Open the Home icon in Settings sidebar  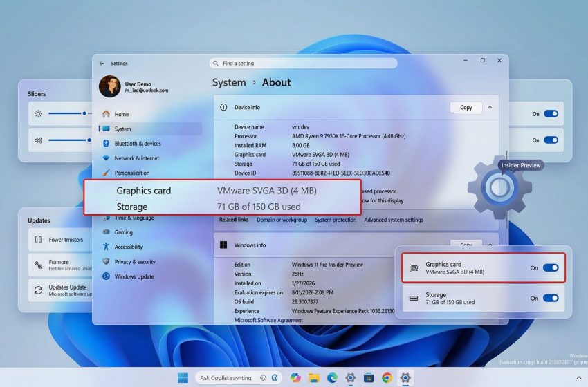click(106, 114)
